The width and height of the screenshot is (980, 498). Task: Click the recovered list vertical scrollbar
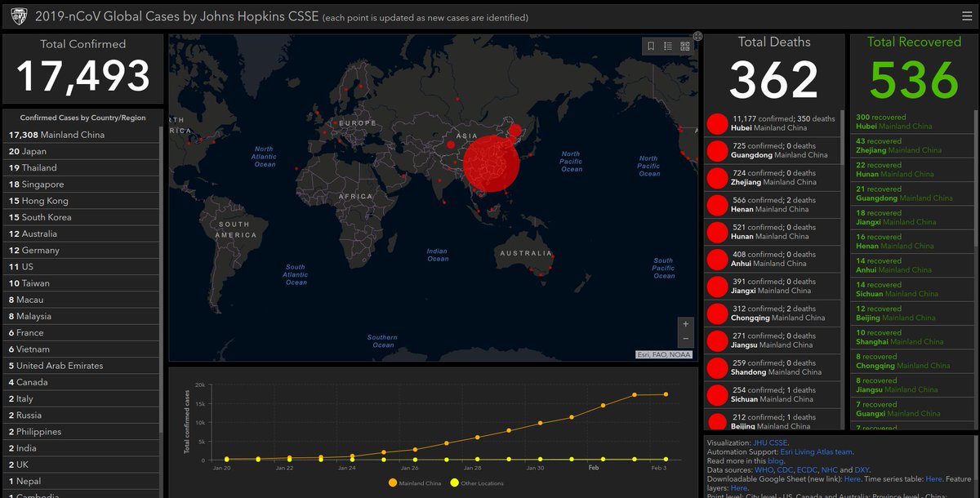point(975,180)
